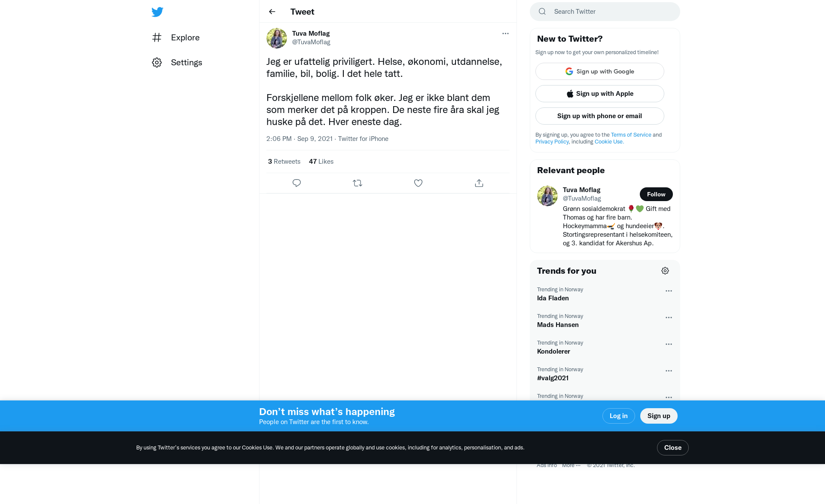Click the Twitter bird logo
The height and width of the screenshot is (504, 825).
point(157,12)
